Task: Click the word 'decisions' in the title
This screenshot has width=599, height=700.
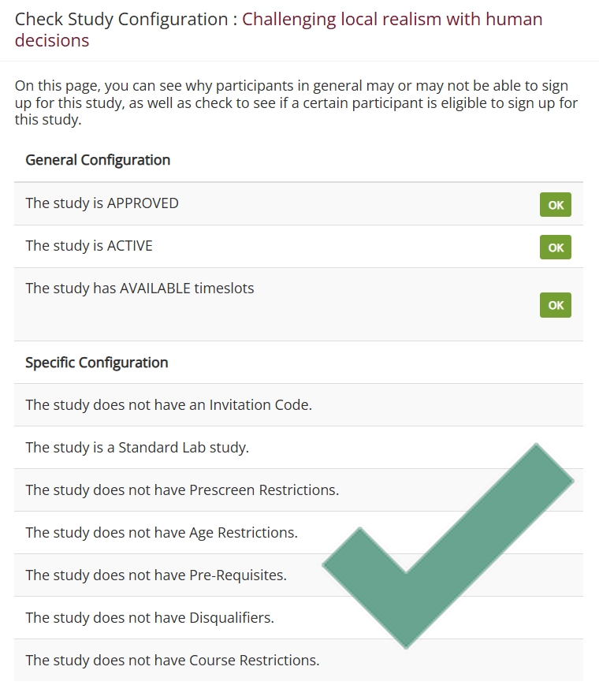Action: tap(52, 40)
